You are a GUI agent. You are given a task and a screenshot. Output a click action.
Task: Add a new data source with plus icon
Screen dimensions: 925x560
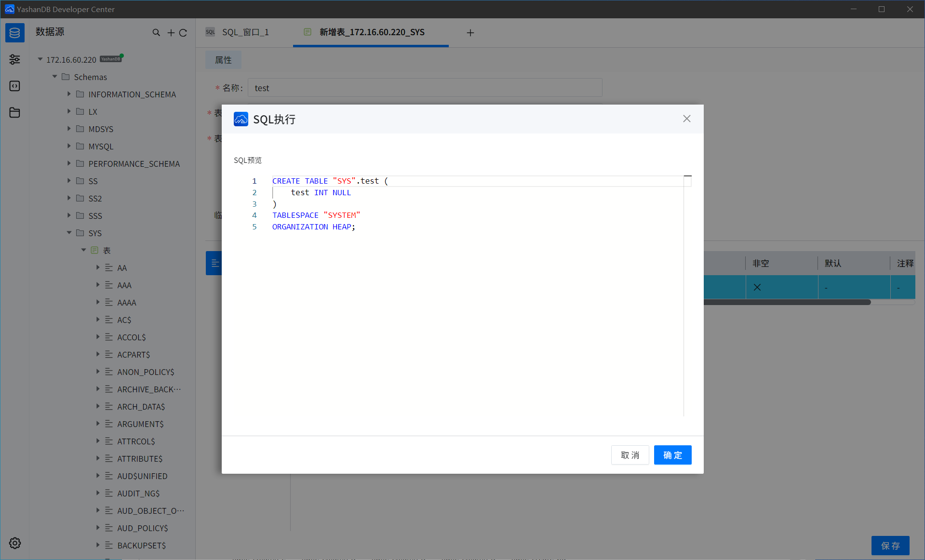[171, 32]
